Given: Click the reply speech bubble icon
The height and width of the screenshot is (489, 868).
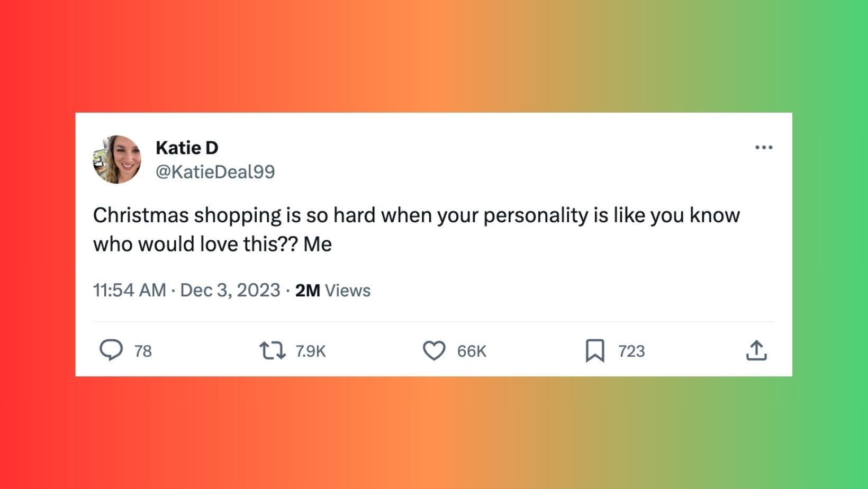Looking at the screenshot, I should (111, 350).
